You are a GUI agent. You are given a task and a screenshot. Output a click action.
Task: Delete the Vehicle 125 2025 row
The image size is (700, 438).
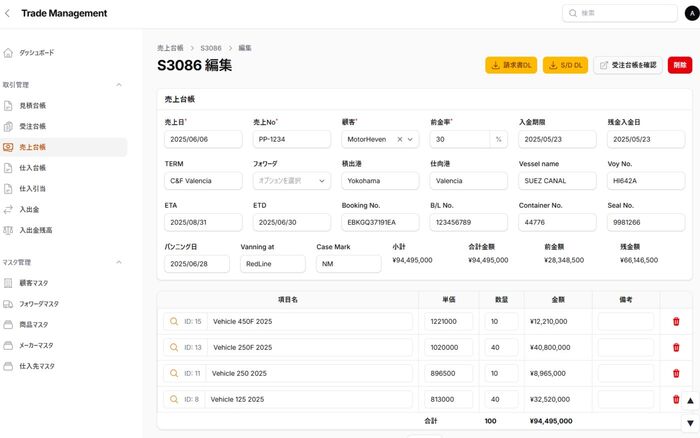(676, 399)
